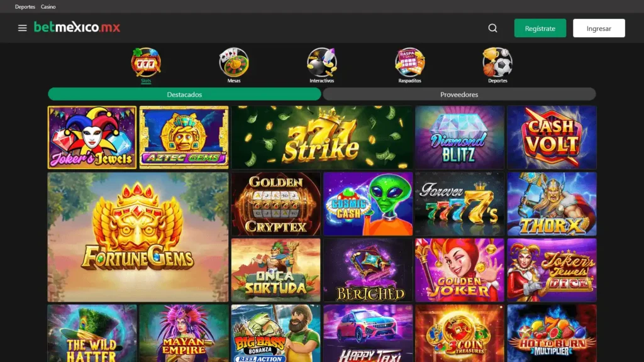
Task: Click the Ingresar button
Action: click(x=599, y=28)
